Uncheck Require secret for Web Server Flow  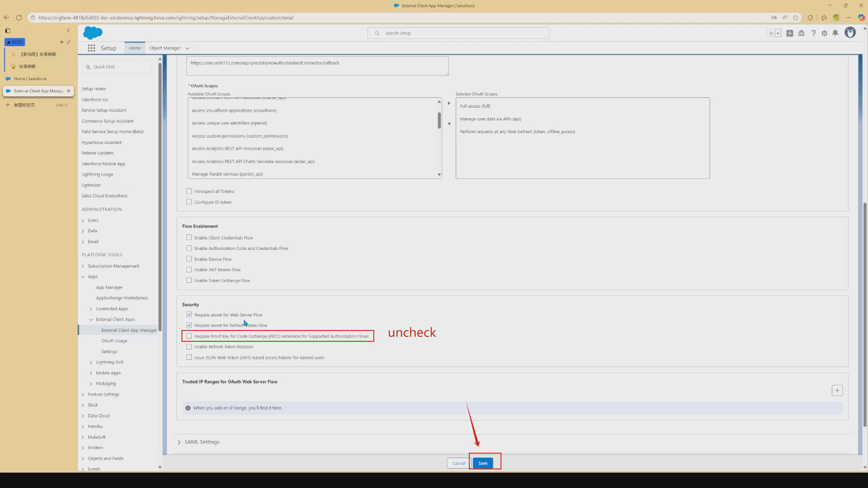(x=189, y=315)
